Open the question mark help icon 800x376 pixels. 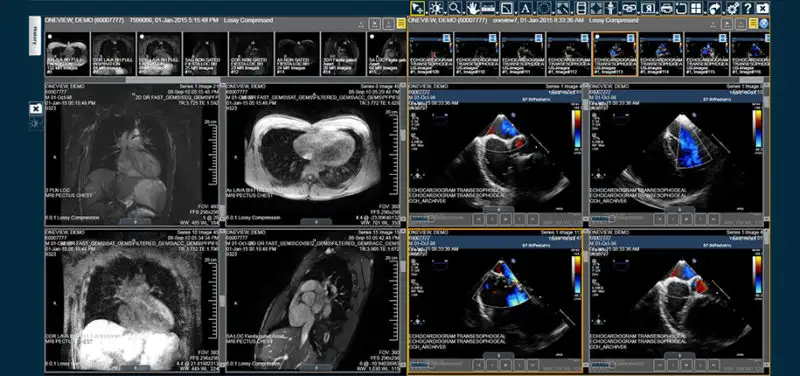pos(748,8)
